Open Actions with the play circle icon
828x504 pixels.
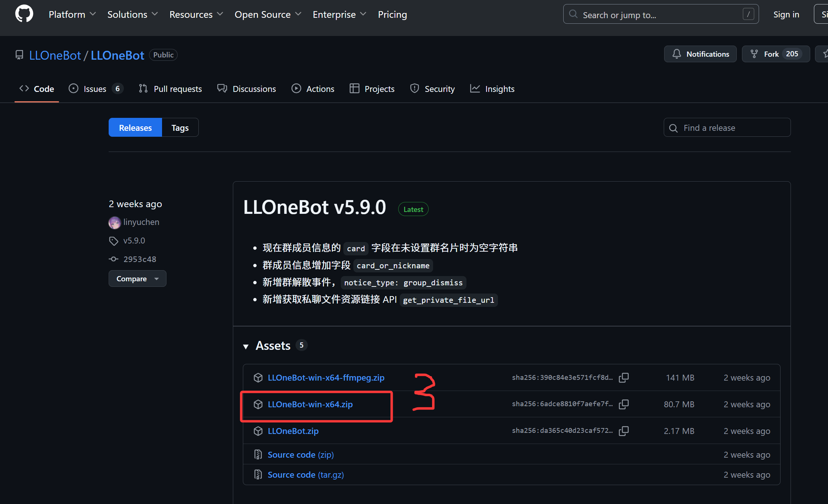[296, 89]
